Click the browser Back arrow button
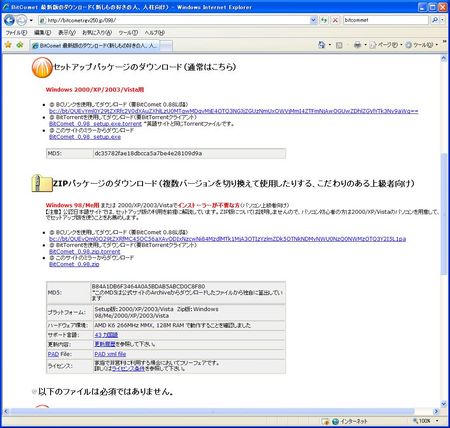450x428 pixels. [x=9, y=20]
